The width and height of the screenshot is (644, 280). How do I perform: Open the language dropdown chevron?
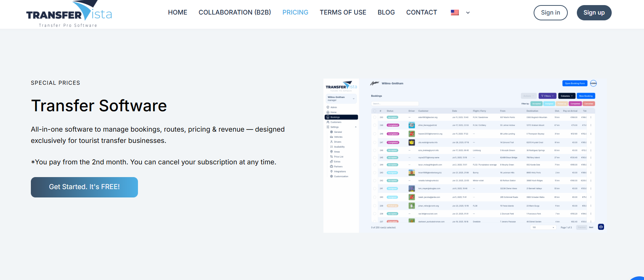(x=468, y=13)
